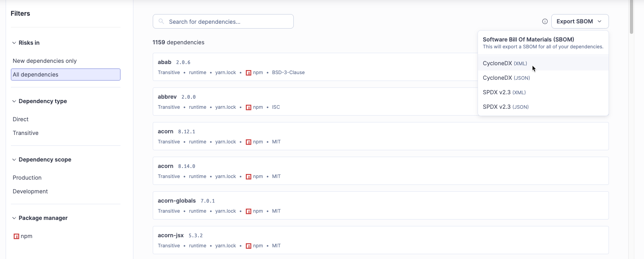Click Filters heading in sidebar
The height and width of the screenshot is (259, 644).
(20, 13)
